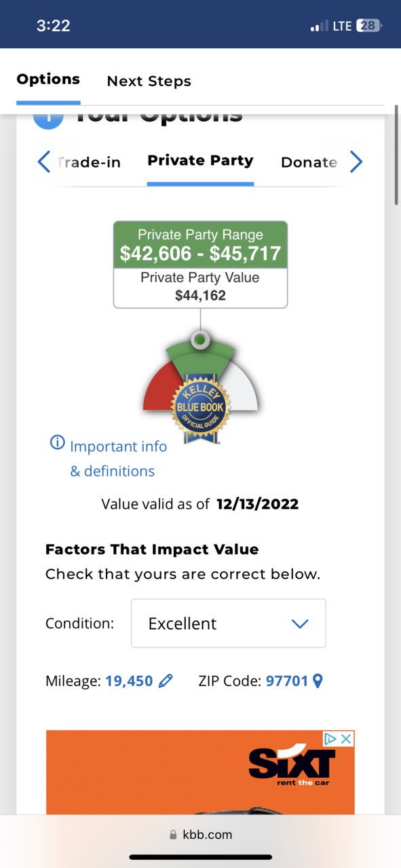401x868 pixels.
Task: Click the page scrollbar on the right
Action: 397,155
